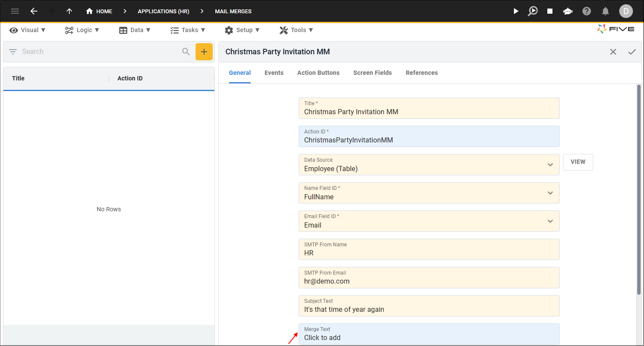Switch to the Events tab
Viewport: 644px width, 346px height.
pos(274,73)
